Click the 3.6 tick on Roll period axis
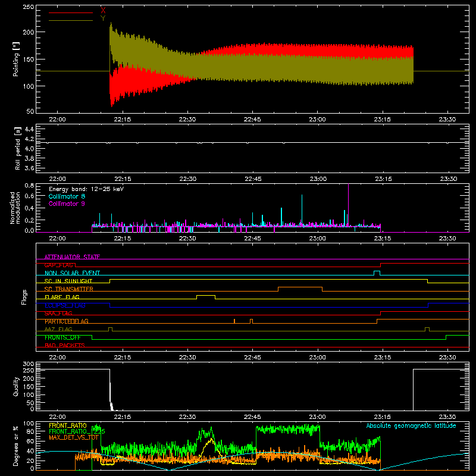476x476 pixels. [29, 168]
